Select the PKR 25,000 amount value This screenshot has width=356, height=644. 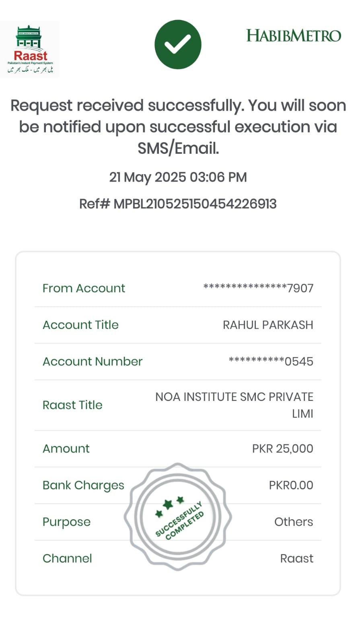282,448
